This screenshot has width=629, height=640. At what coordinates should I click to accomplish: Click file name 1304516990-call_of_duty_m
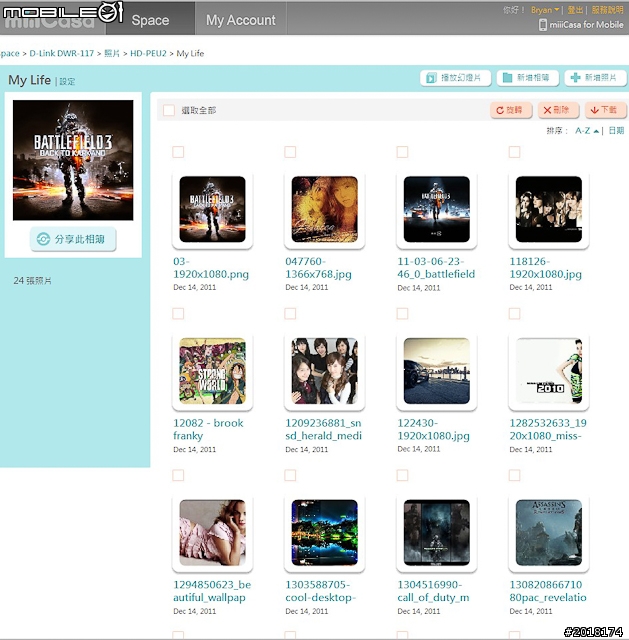(x=433, y=591)
